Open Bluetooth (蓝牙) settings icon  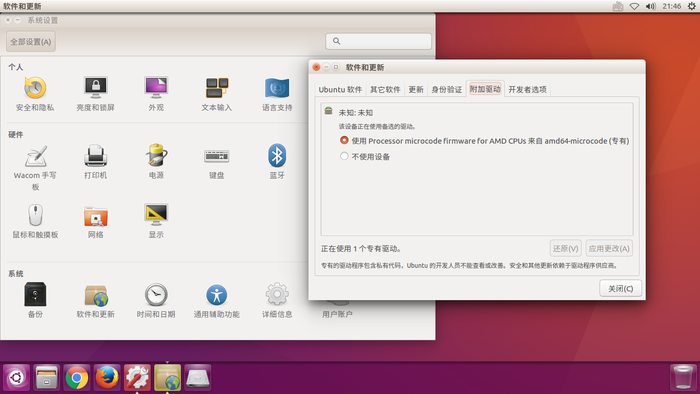click(x=277, y=155)
